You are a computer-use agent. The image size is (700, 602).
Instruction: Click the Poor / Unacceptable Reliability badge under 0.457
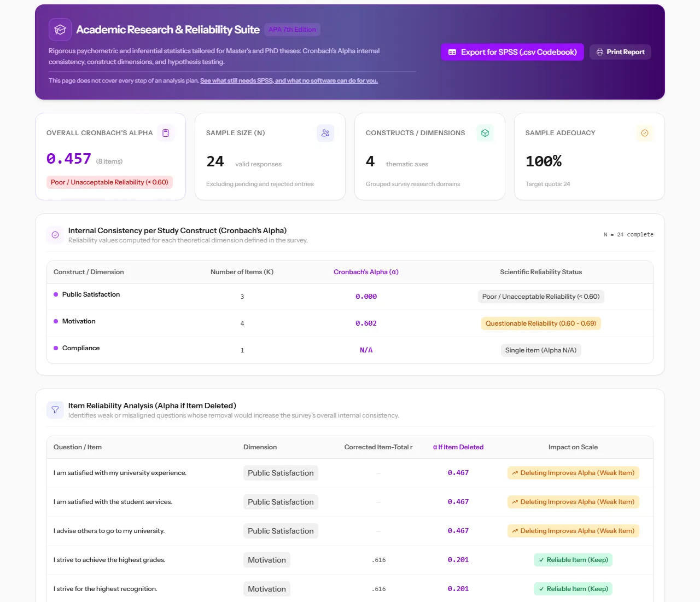(x=109, y=182)
